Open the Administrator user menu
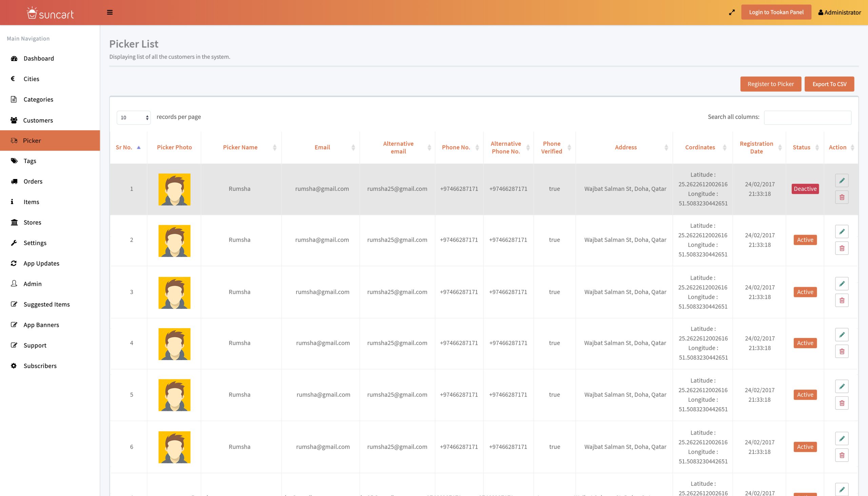 pos(840,12)
